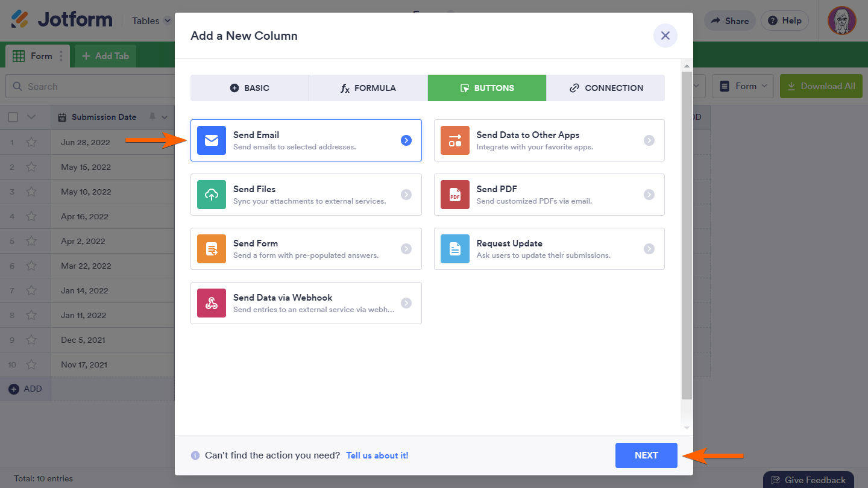Open the Tables dropdown
This screenshot has height=488, width=868.
click(x=150, y=20)
